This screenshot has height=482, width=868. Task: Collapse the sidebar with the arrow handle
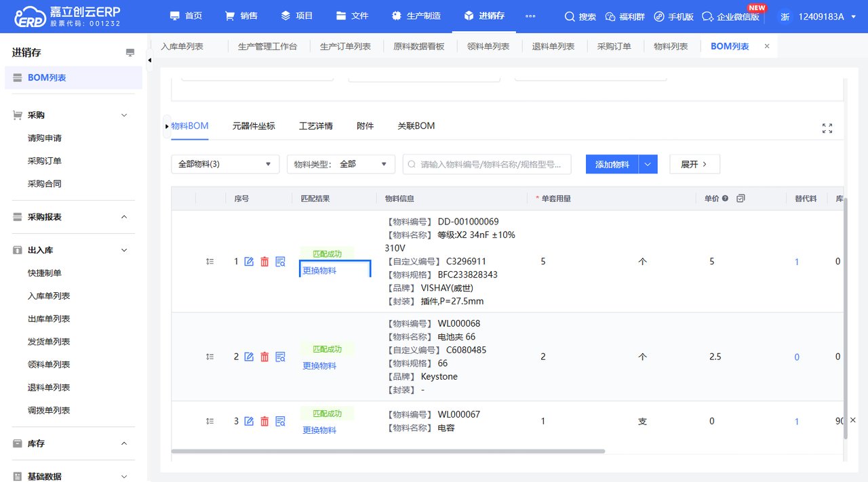(x=150, y=60)
